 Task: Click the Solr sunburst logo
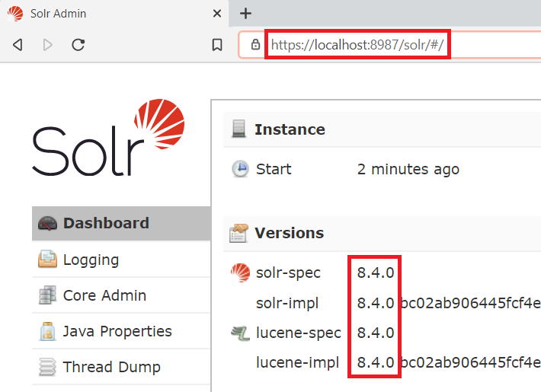(x=158, y=124)
